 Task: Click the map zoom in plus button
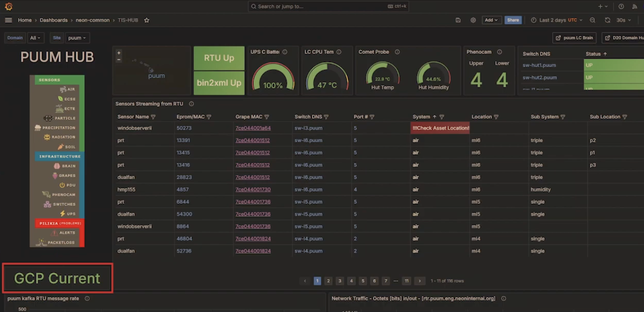119,53
